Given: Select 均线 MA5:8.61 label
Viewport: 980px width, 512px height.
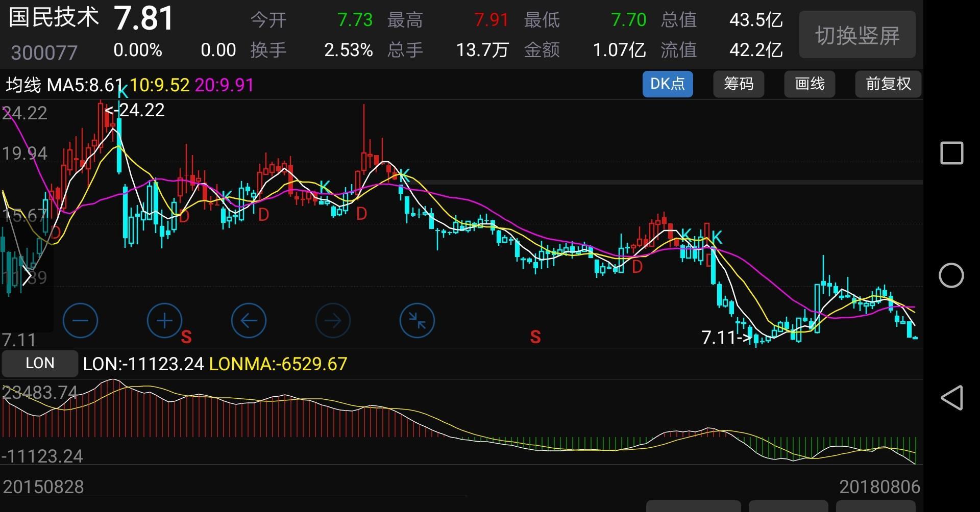Looking at the screenshot, I should [65, 85].
